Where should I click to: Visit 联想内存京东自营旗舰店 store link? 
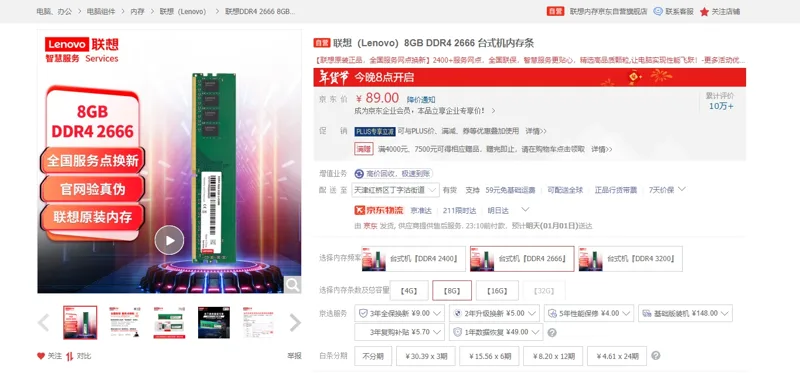(x=608, y=11)
